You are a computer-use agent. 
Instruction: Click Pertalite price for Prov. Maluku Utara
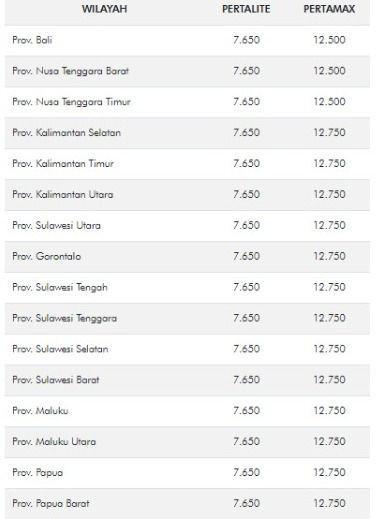246,442
